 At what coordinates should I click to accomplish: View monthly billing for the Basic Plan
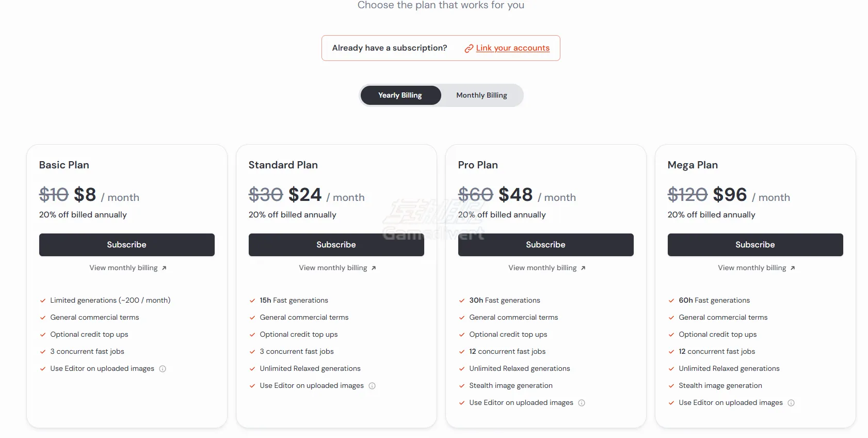123,268
